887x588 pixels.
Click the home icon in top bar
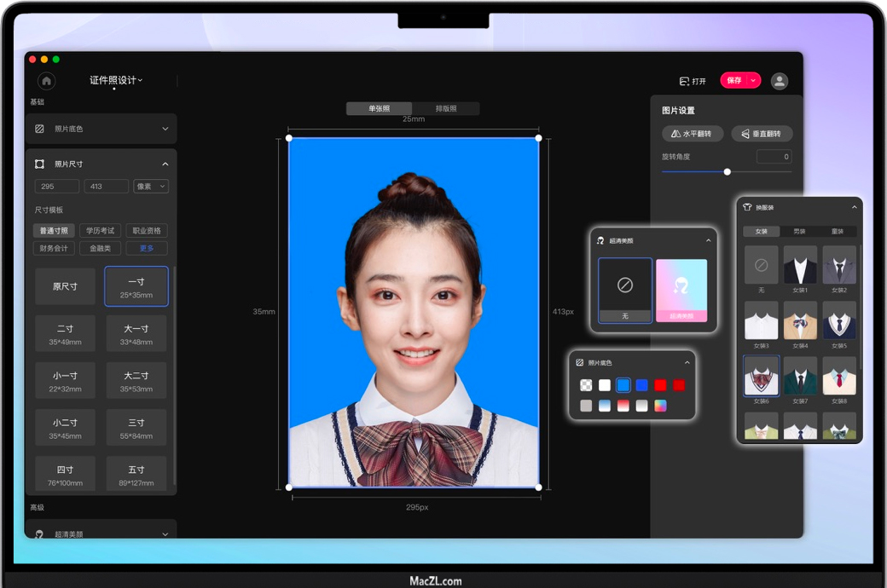pos(46,81)
